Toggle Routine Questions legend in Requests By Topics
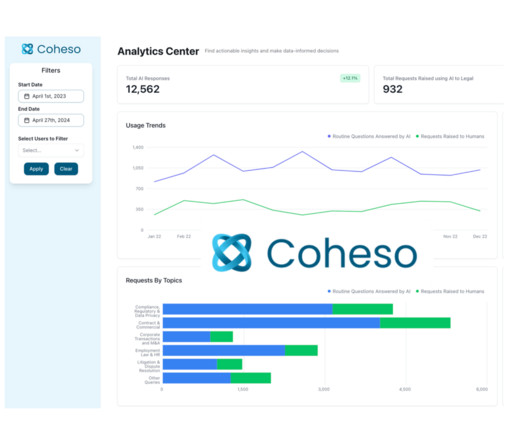 [369, 291]
